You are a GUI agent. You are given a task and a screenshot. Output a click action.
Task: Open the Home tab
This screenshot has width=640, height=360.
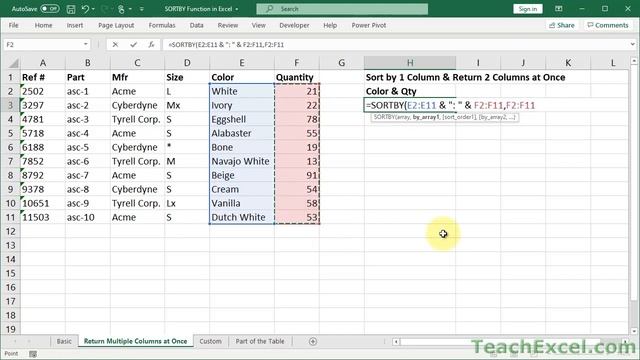point(43,25)
